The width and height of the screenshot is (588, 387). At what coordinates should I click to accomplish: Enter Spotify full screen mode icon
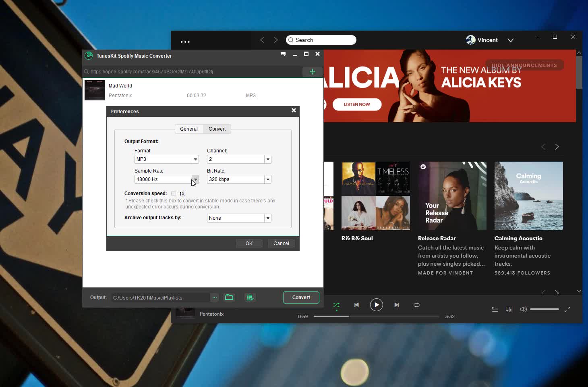(x=567, y=309)
